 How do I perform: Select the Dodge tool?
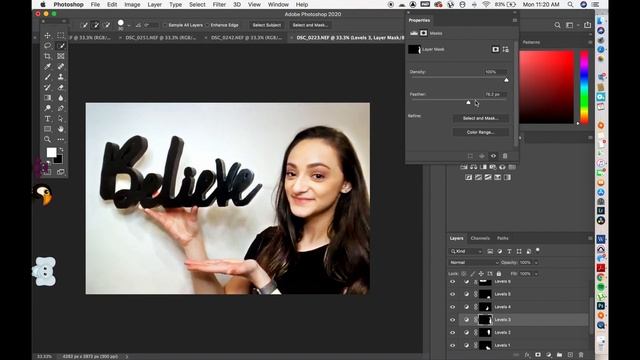(47, 108)
